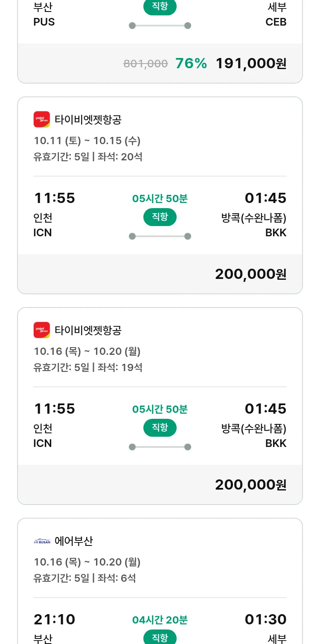
Task: Tap the 200,000원 price on the 19-seat flight
Action: pyautogui.click(x=251, y=485)
